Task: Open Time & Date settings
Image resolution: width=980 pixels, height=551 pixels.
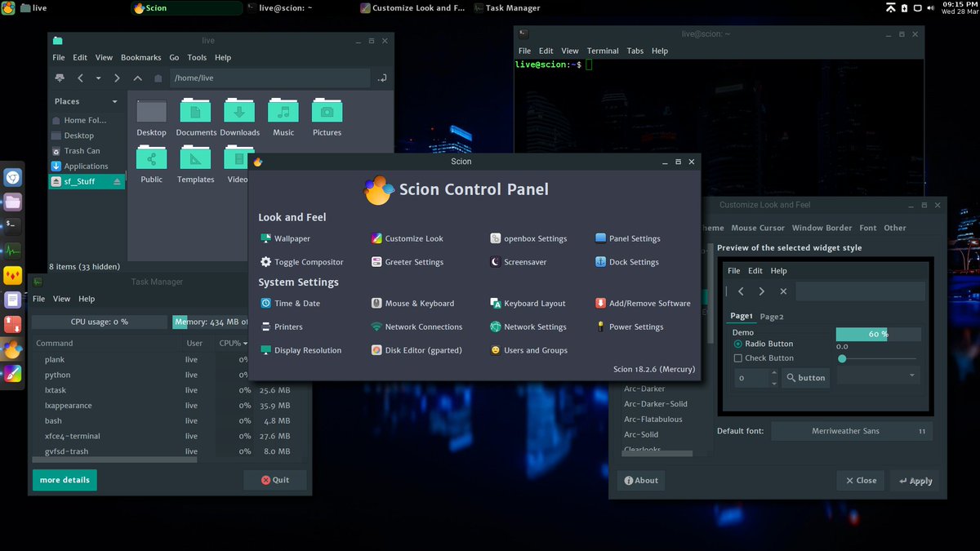Action: pyautogui.click(x=290, y=303)
